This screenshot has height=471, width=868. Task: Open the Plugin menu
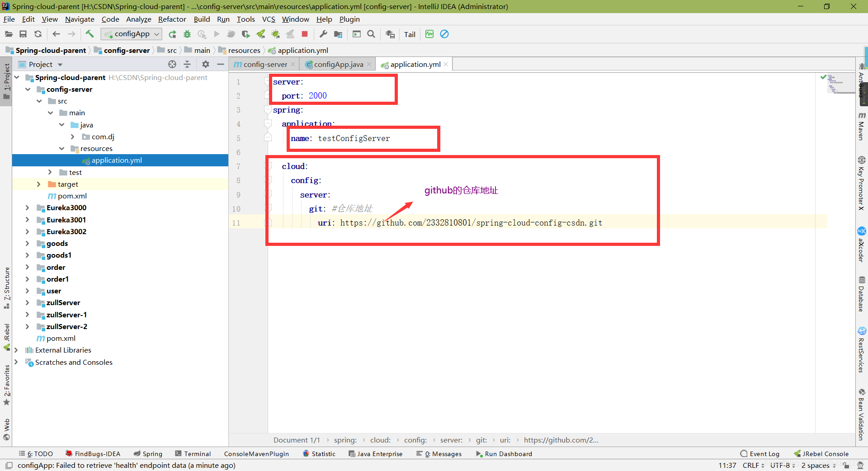pyautogui.click(x=349, y=19)
